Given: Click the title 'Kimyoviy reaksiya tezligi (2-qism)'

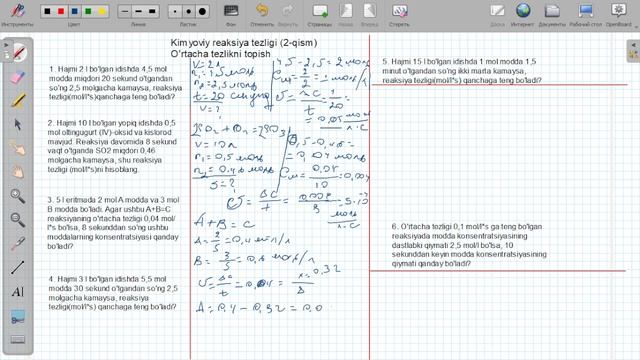Looking at the screenshot, I should click(244, 42).
